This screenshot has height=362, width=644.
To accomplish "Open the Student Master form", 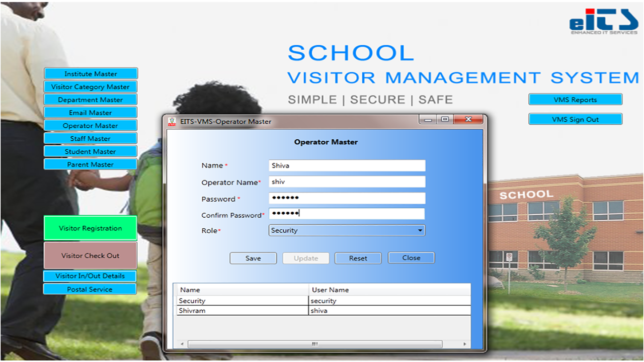I will (x=91, y=151).
